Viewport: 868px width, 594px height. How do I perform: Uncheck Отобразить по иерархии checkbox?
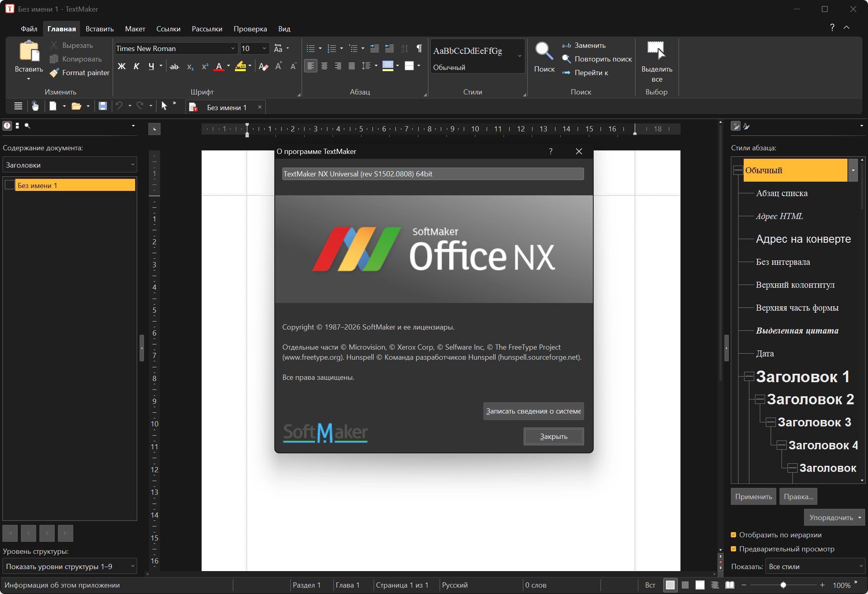pos(733,535)
